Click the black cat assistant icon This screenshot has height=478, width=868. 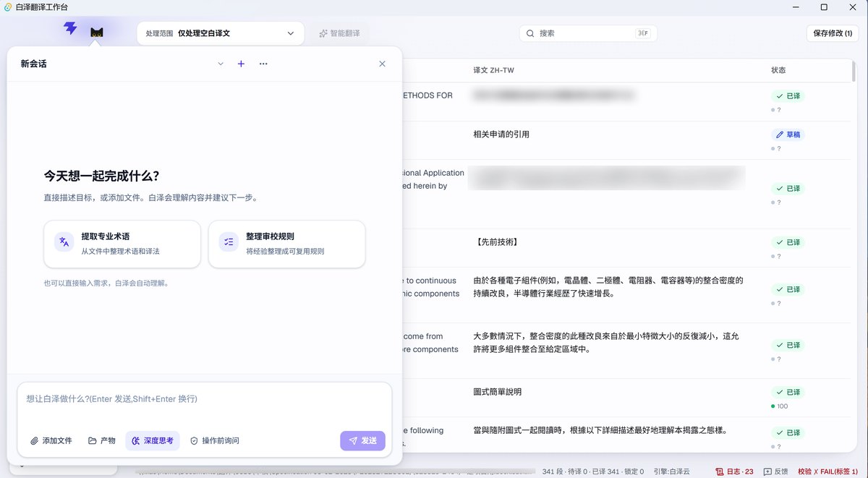(x=96, y=33)
